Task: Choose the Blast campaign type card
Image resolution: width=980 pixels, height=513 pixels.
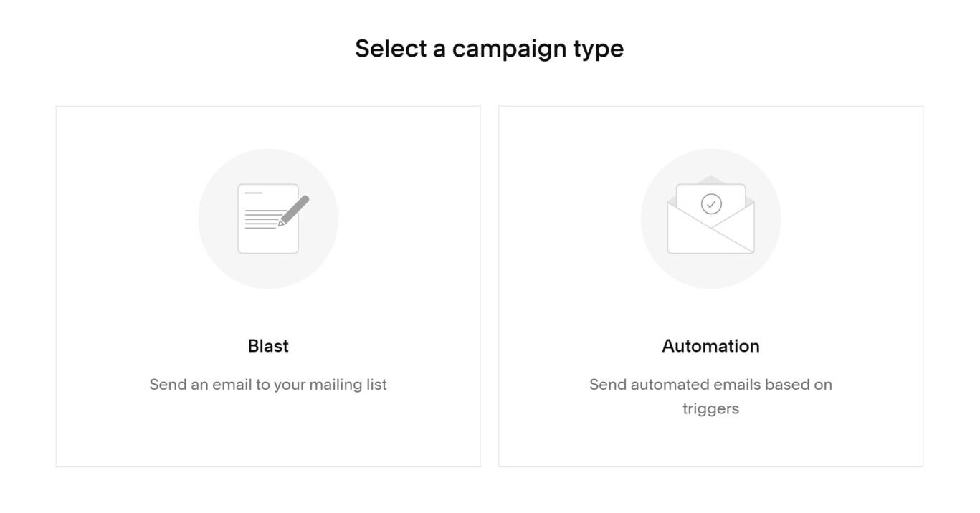Action: point(268,287)
